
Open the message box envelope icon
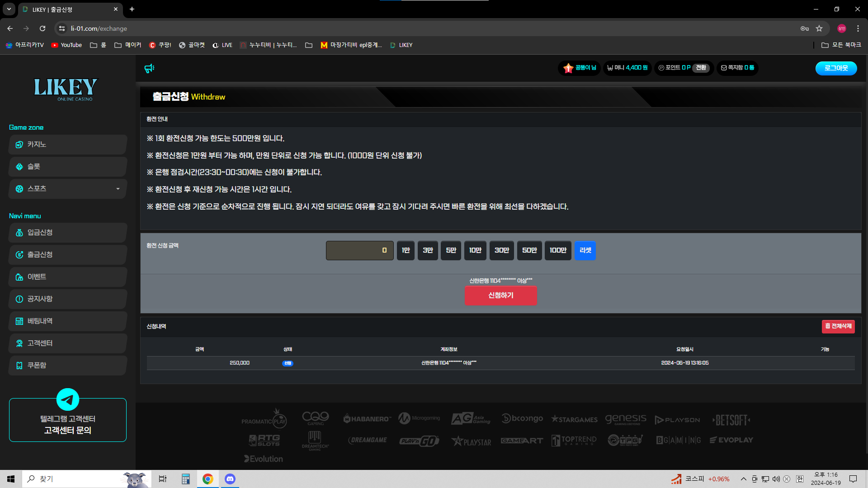(724, 68)
